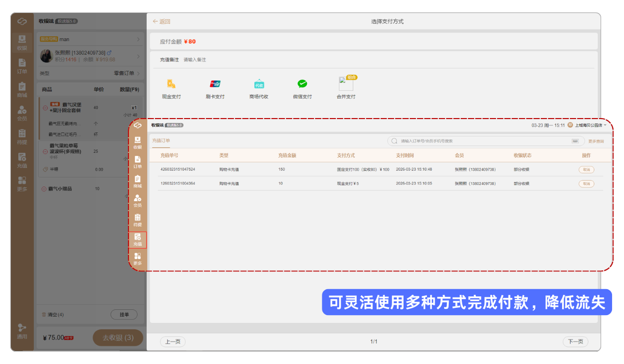
Task: Expand the 上城海贝公园店 store dropdown
Action: coord(605,125)
